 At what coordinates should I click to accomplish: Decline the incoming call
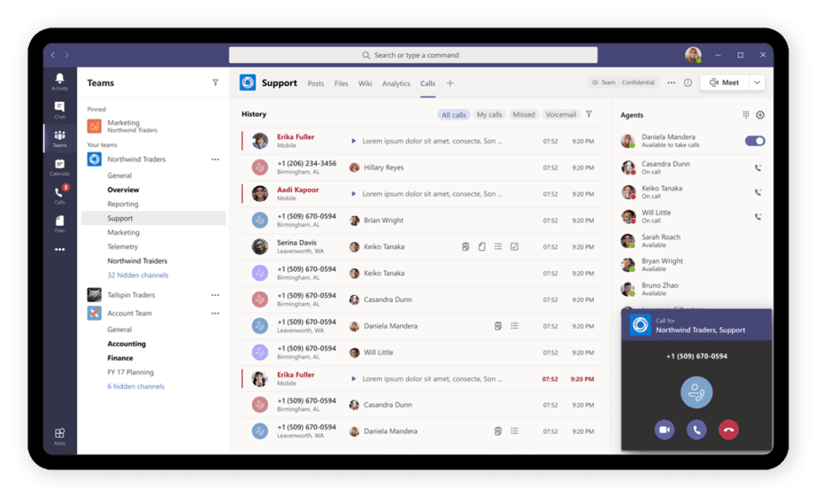pyautogui.click(x=728, y=429)
